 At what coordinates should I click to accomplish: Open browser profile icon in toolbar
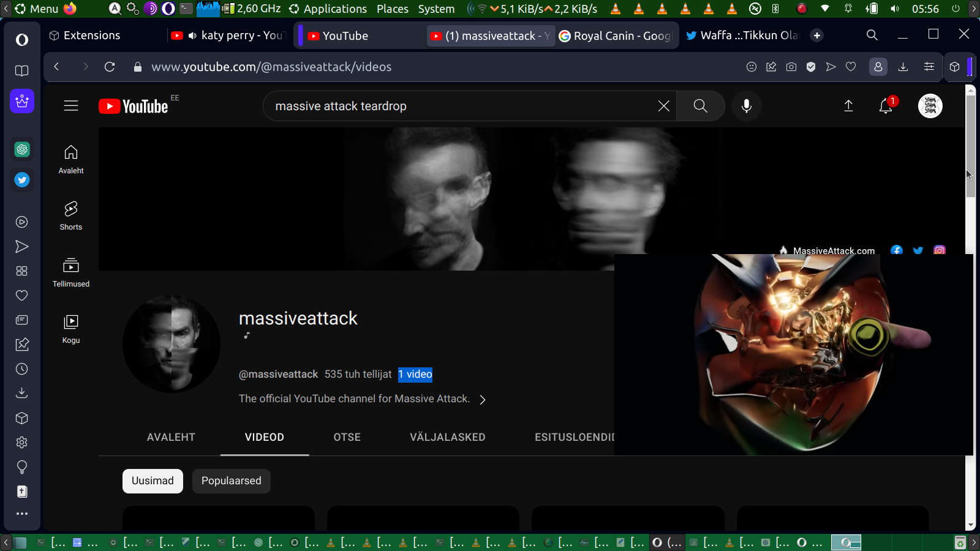[878, 67]
